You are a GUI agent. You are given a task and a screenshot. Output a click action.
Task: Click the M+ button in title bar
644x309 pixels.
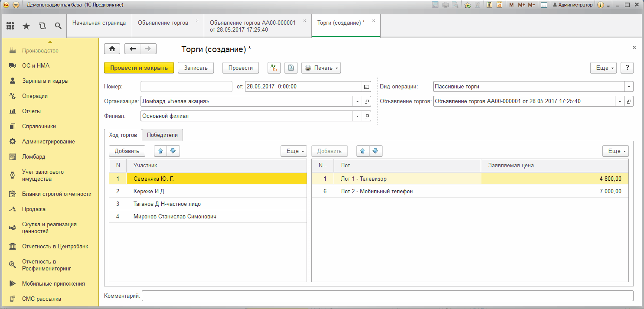pyautogui.click(x=521, y=5)
